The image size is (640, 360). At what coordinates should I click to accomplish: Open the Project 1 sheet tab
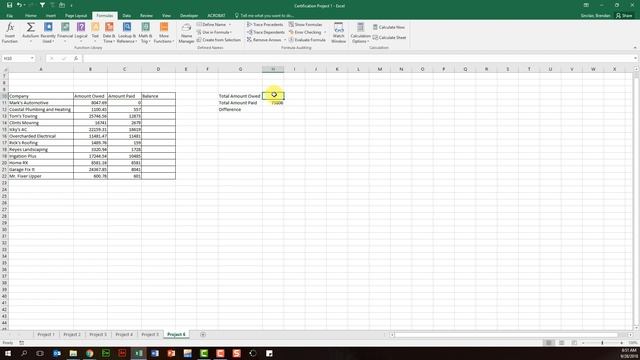tap(46, 334)
